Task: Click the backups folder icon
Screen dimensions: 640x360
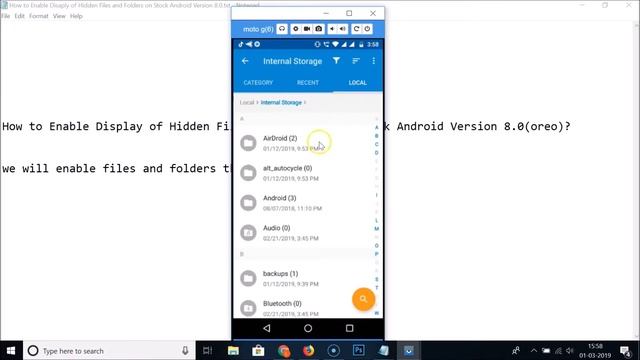Action: (x=248, y=278)
